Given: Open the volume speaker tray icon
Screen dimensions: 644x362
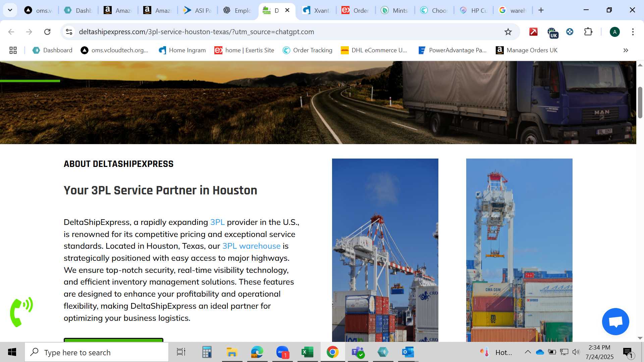Looking at the screenshot, I should [x=576, y=352].
